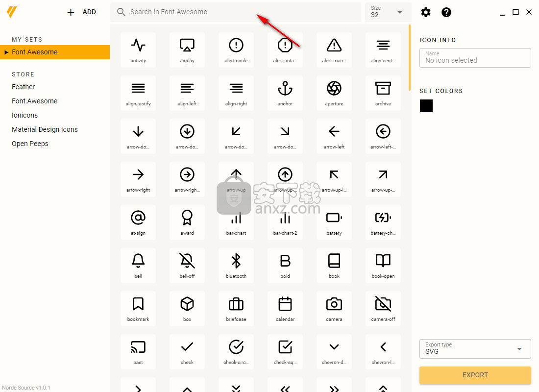539x392 pixels.
Task: Select the bell-off icon
Action: 187,266
